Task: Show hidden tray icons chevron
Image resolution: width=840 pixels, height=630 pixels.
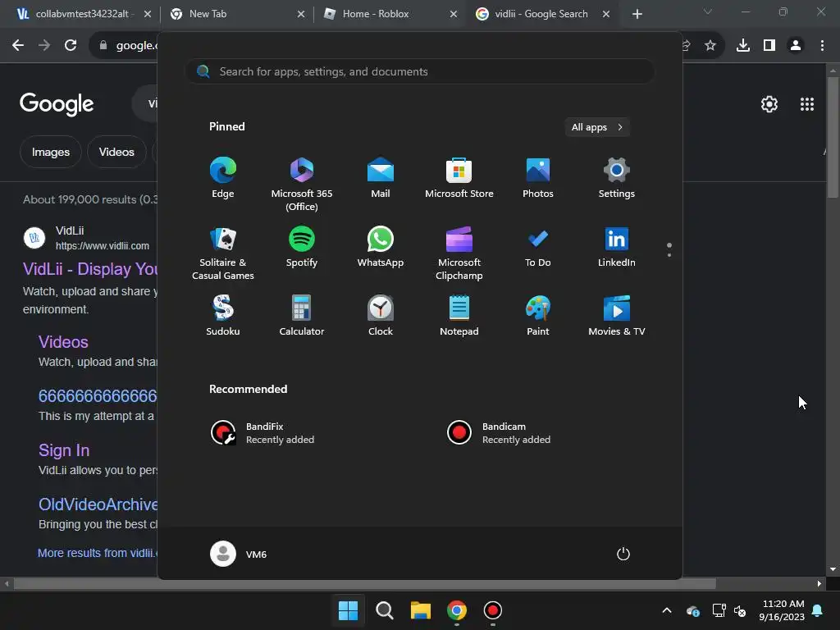Action: point(667,610)
